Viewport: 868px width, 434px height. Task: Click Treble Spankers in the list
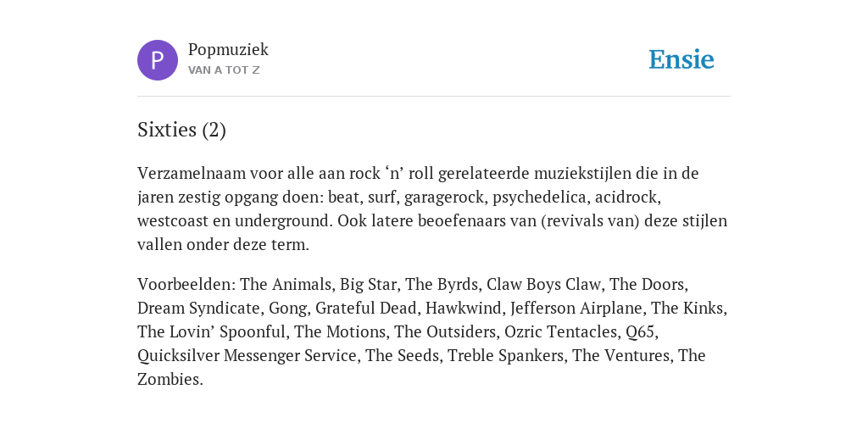point(505,356)
